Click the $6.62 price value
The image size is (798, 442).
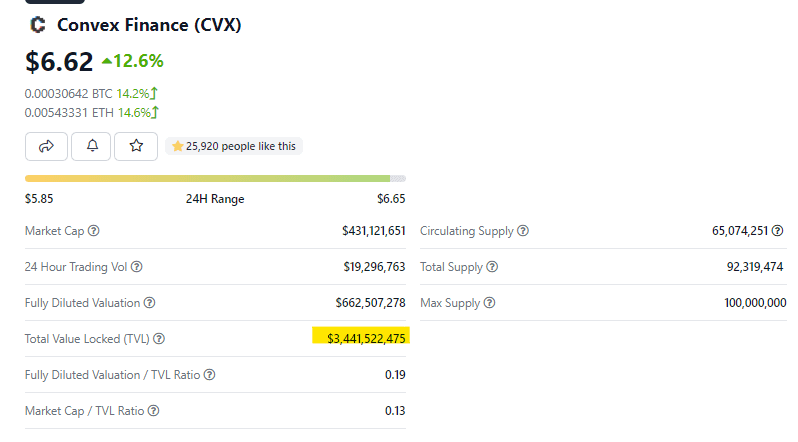click(x=59, y=61)
